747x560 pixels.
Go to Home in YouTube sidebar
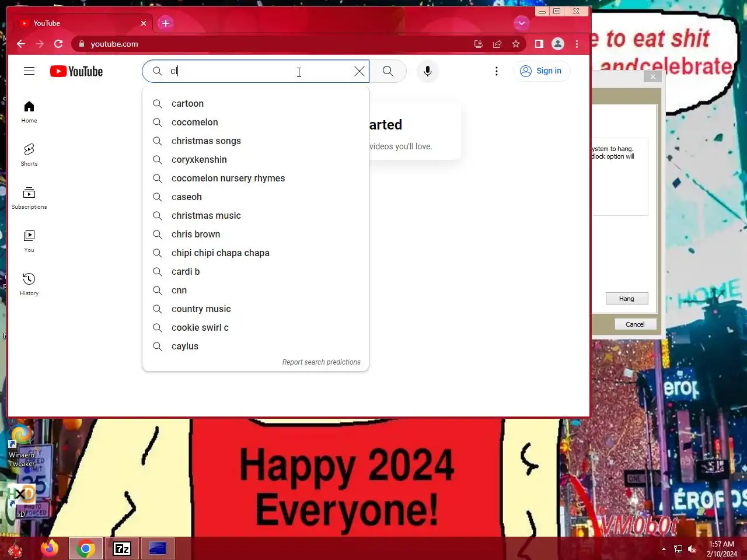click(29, 112)
